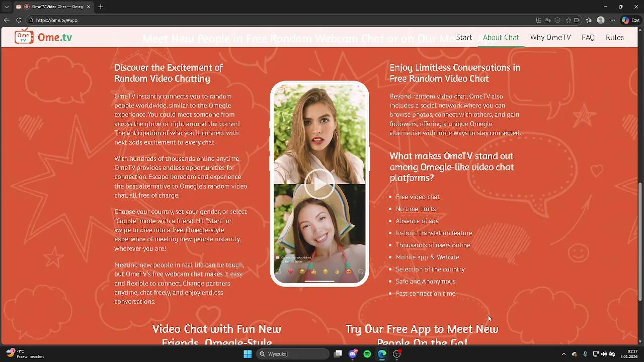Open Spotify from the taskbar

click(367, 354)
